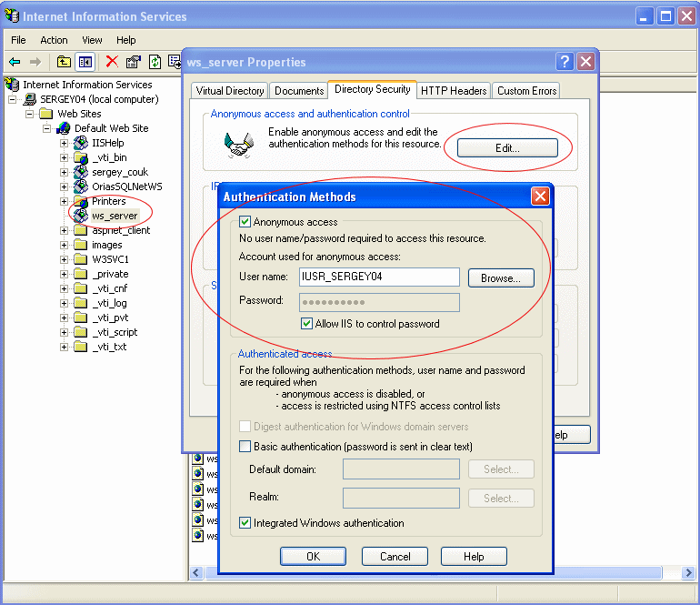Image resolution: width=700 pixels, height=605 pixels.
Task: Switch to the Custom Errors tab
Action: tap(526, 91)
